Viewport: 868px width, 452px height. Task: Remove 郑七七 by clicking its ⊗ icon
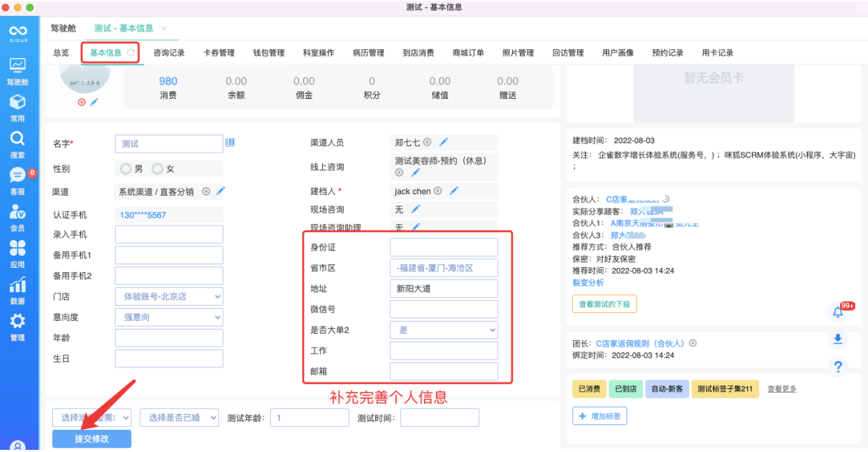click(x=428, y=142)
